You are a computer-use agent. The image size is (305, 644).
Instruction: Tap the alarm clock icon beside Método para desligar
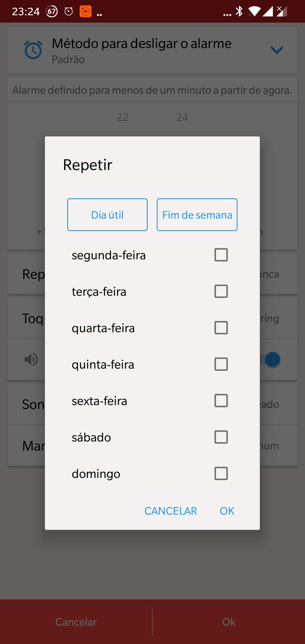(33, 50)
